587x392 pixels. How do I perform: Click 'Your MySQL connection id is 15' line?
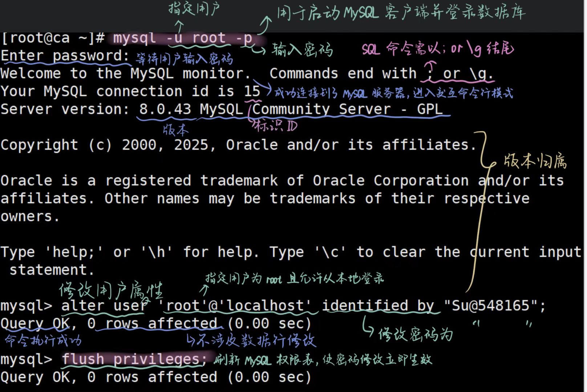coord(131,91)
